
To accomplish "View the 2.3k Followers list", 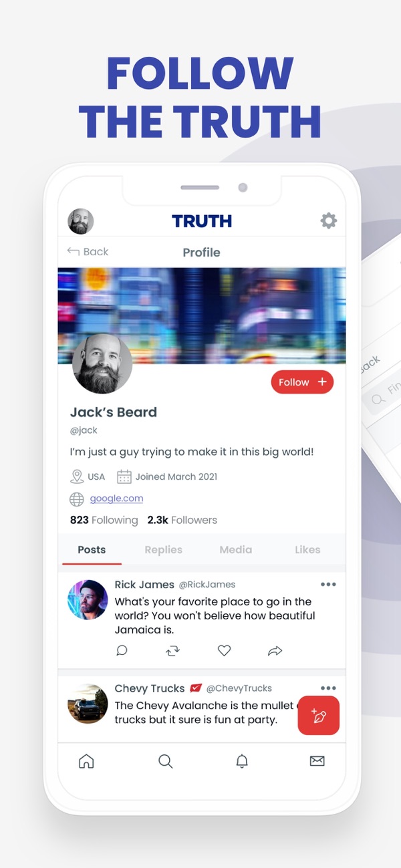I will coord(182,520).
